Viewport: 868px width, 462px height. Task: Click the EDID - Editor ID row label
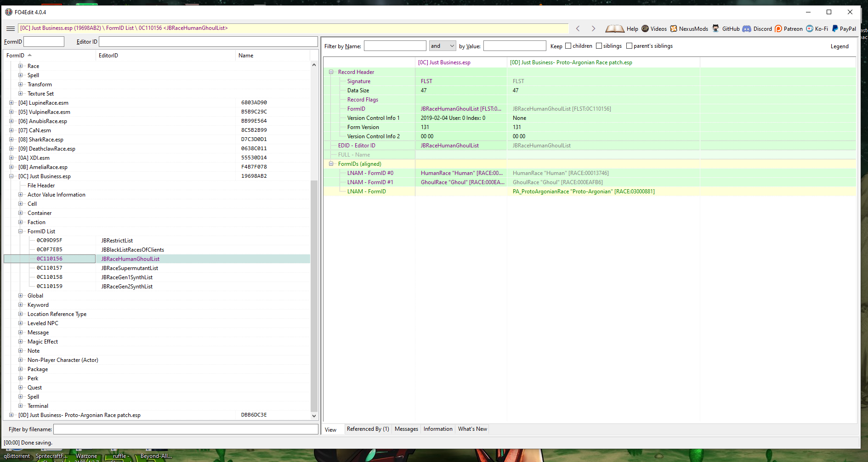357,146
